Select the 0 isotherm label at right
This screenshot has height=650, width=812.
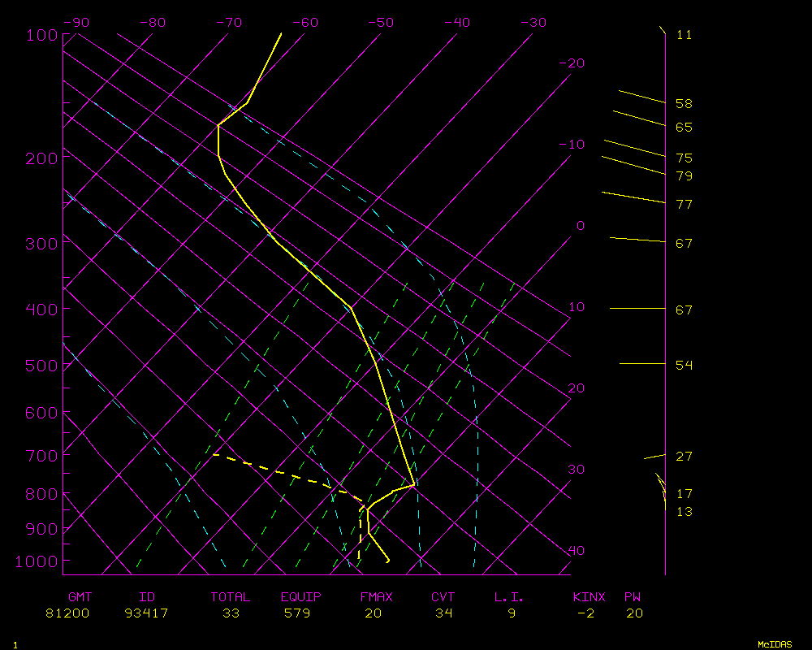580,226
